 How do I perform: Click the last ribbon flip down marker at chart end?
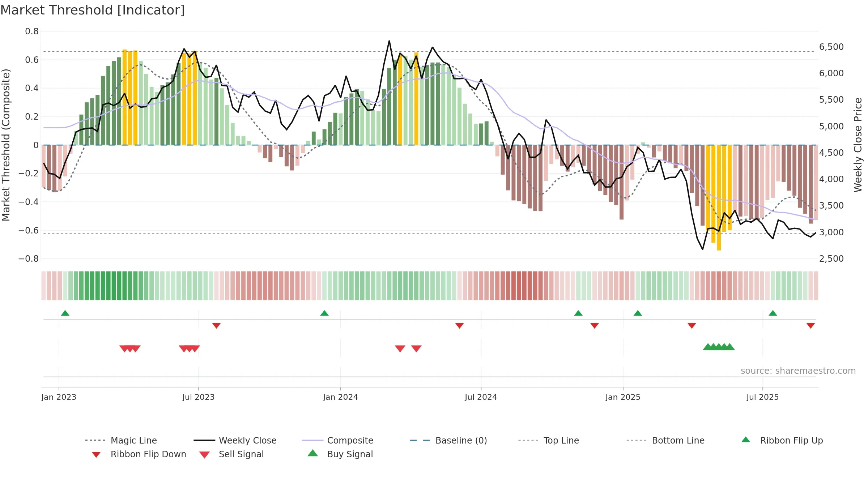tap(810, 326)
